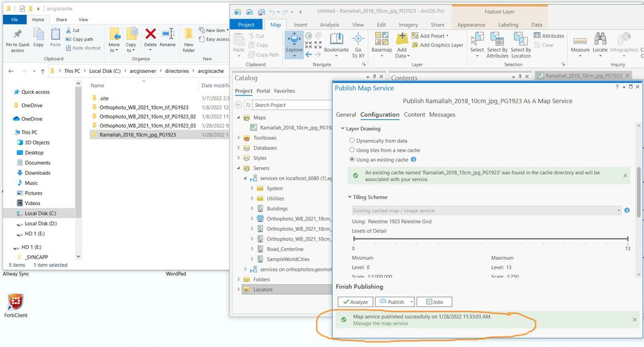Click Select By Attributes
The height and width of the screenshot is (347, 644).
tap(498, 45)
